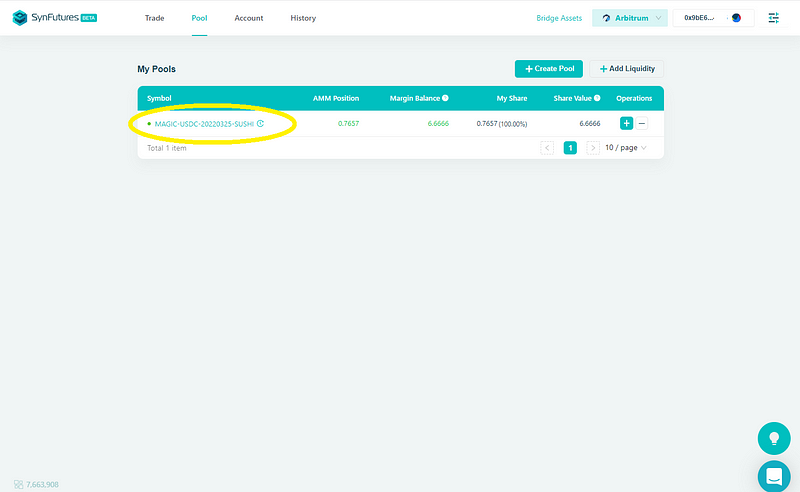
Task: Click the Total 1 item text
Action: click(167, 148)
